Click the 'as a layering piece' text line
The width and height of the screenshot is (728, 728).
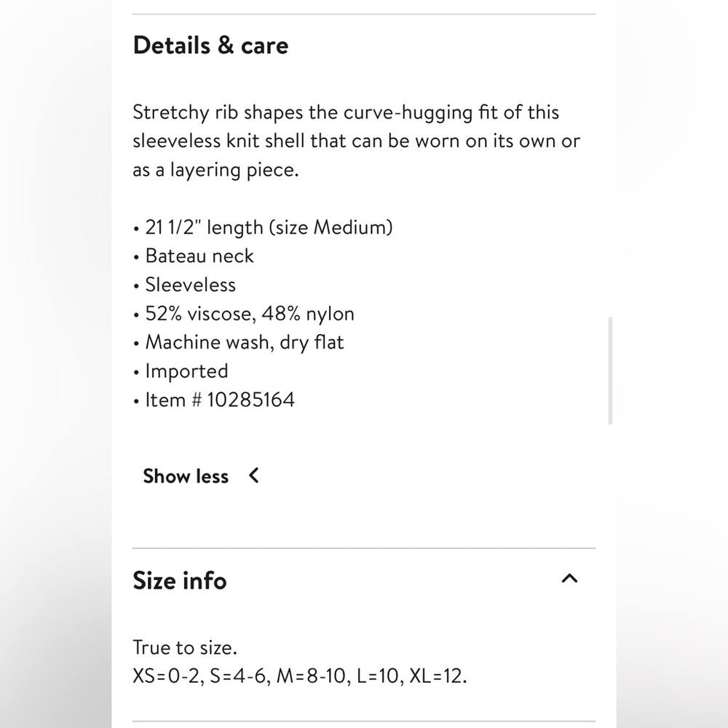[x=215, y=170]
